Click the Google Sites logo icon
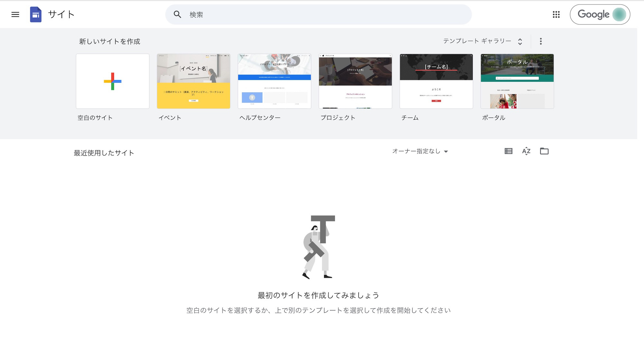The width and height of the screenshot is (644, 351). [x=36, y=14]
